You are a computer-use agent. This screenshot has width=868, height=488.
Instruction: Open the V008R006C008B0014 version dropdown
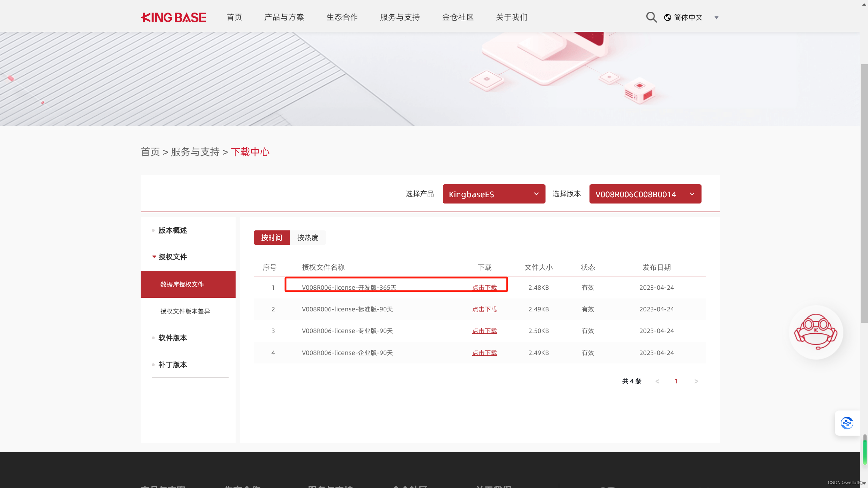(645, 194)
